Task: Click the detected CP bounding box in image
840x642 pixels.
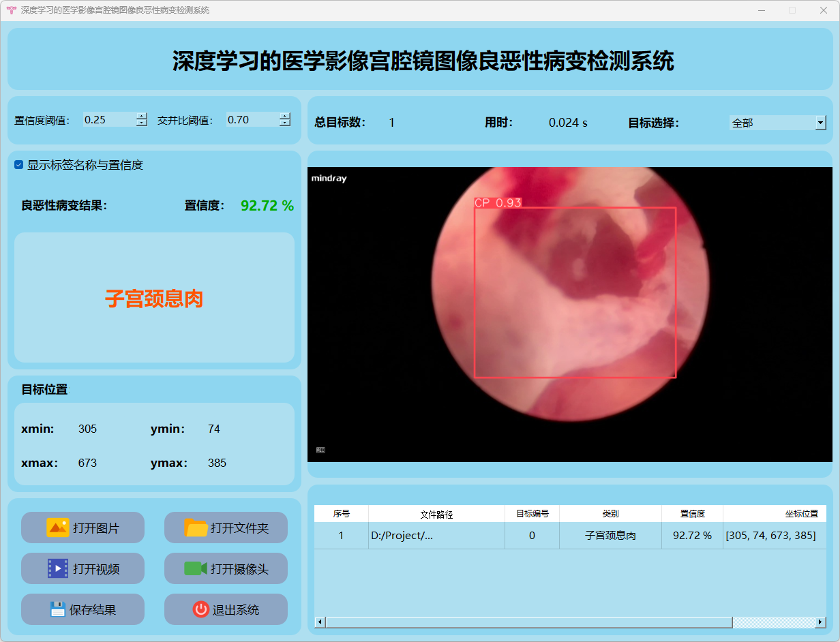Action: [575, 292]
